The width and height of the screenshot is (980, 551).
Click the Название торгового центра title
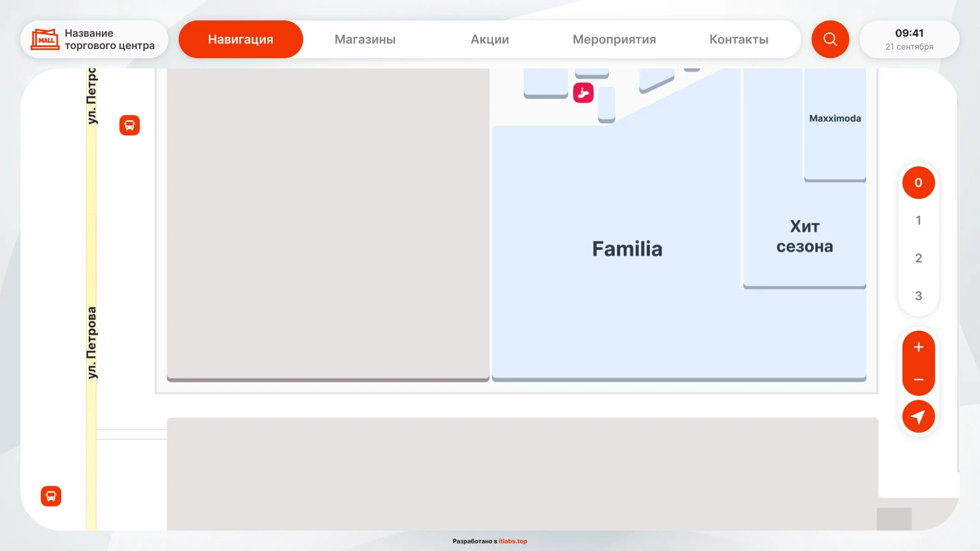(x=110, y=39)
